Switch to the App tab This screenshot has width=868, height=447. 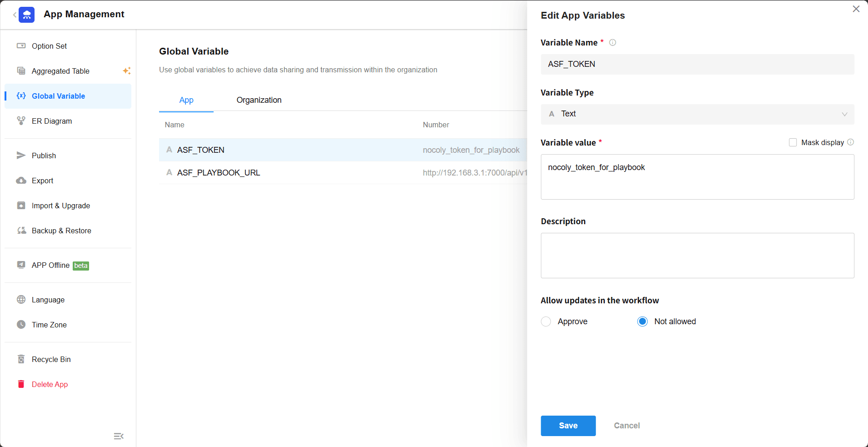coord(186,100)
